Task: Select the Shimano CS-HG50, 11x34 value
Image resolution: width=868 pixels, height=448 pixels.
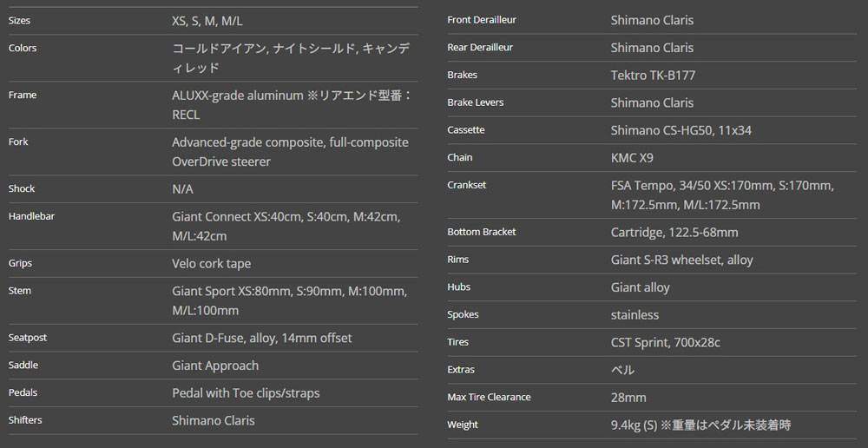Action: click(x=681, y=131)
